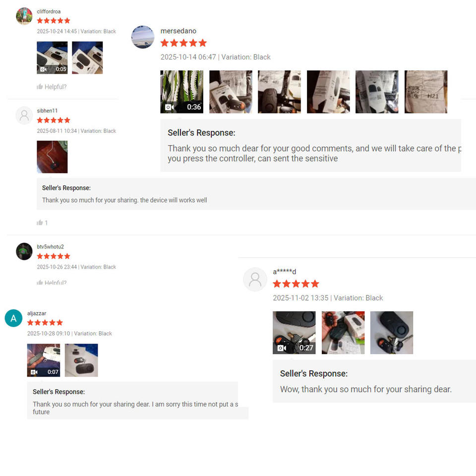Click aljazzar's teal letter A avatar
476x476 pixels.
[x=14, y=318]
